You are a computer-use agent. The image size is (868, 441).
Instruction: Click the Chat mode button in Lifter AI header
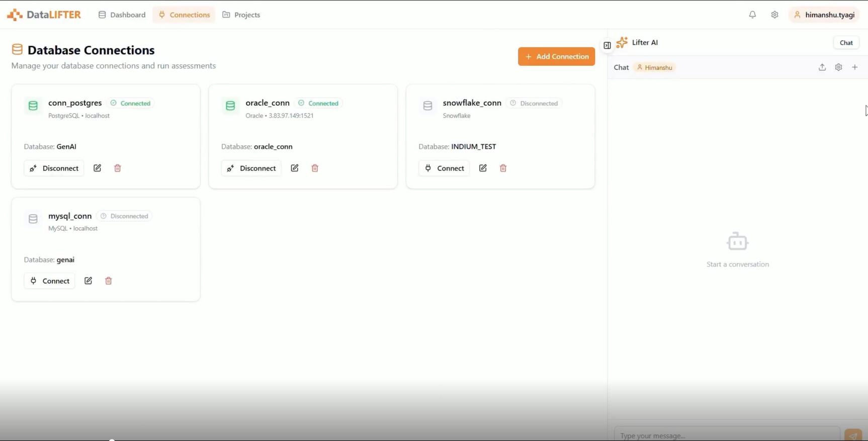point(846,43)
